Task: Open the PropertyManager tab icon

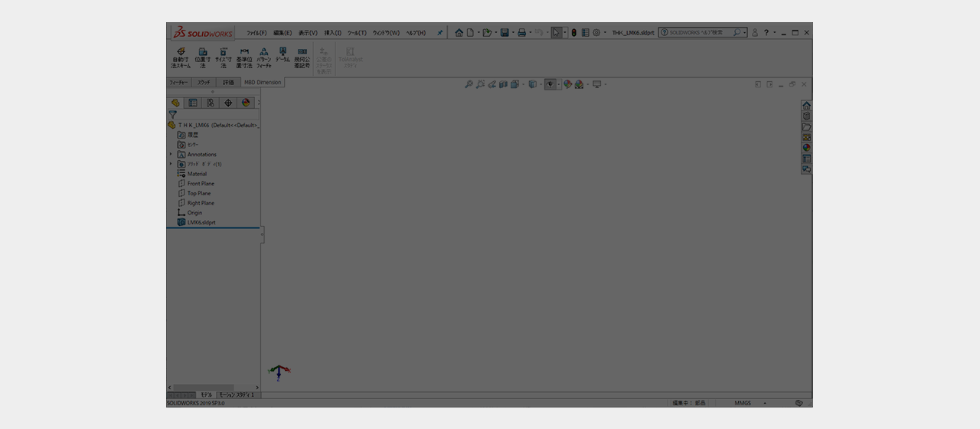Action: pos(193,103)
